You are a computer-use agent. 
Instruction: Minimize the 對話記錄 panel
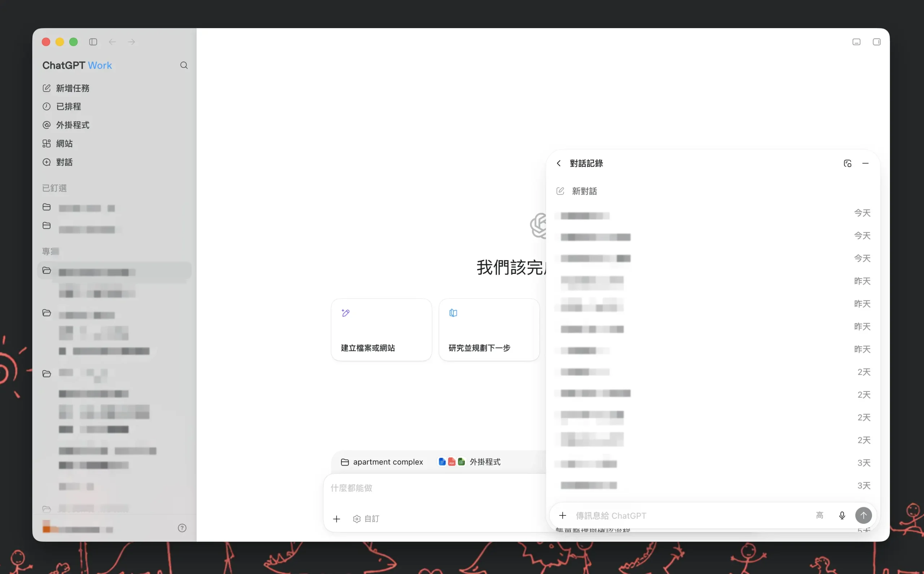(x=866, y=163)
